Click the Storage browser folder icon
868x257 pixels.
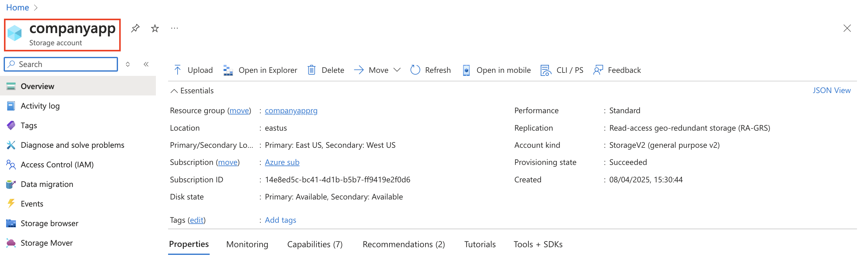11,223
